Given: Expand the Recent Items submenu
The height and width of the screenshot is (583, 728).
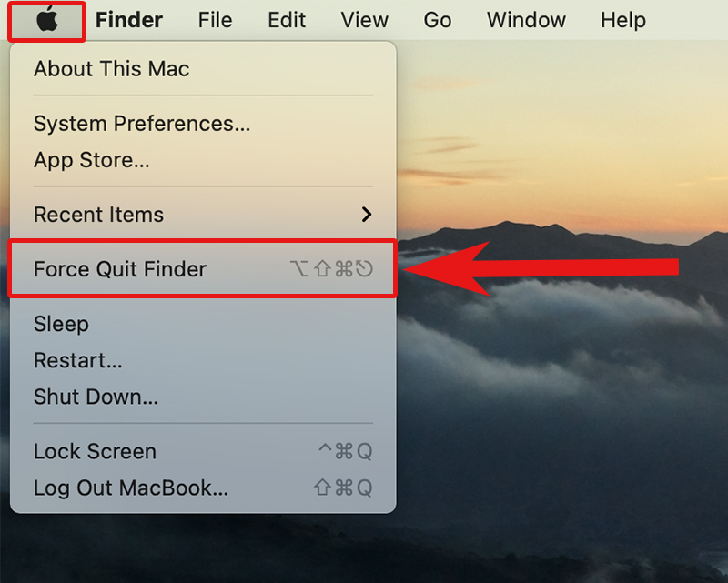Looking at the screenshot, I should (x=99, y=216).
